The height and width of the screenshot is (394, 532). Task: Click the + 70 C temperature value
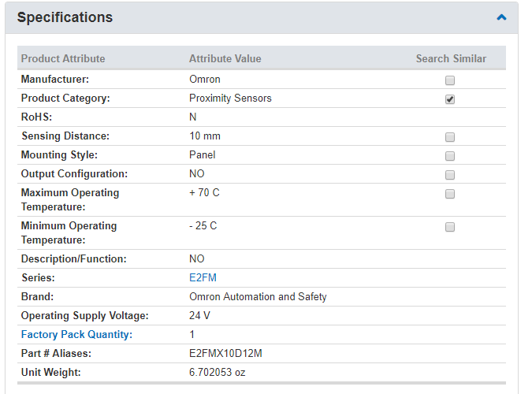coord(204,193)
